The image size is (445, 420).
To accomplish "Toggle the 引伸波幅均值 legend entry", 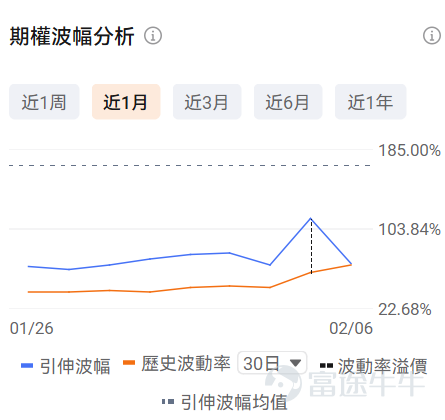I will coord(225,402).
